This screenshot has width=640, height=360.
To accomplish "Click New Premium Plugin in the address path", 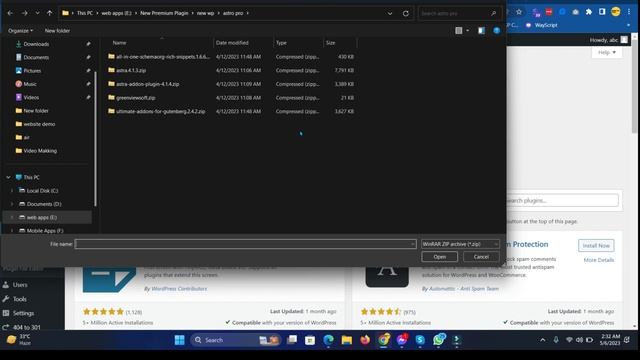I will pos(164,13).
